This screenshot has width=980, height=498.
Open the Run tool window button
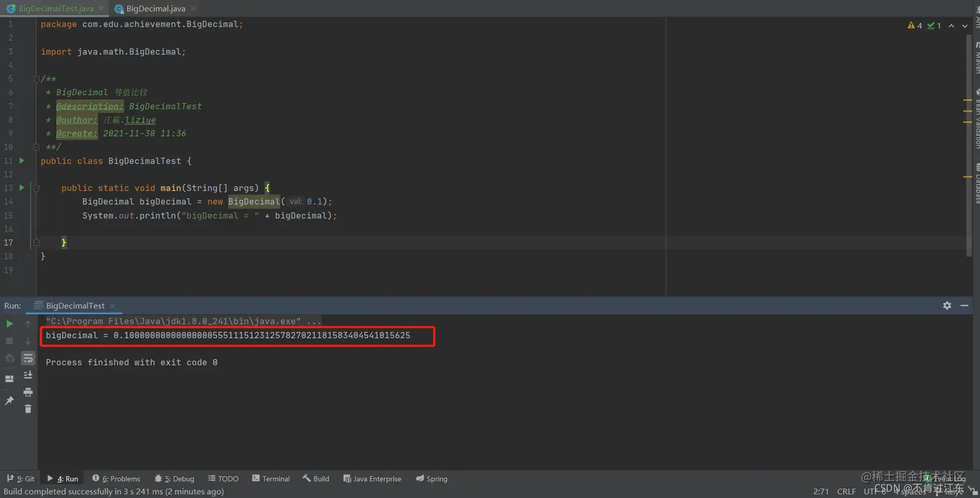(62, 479)
